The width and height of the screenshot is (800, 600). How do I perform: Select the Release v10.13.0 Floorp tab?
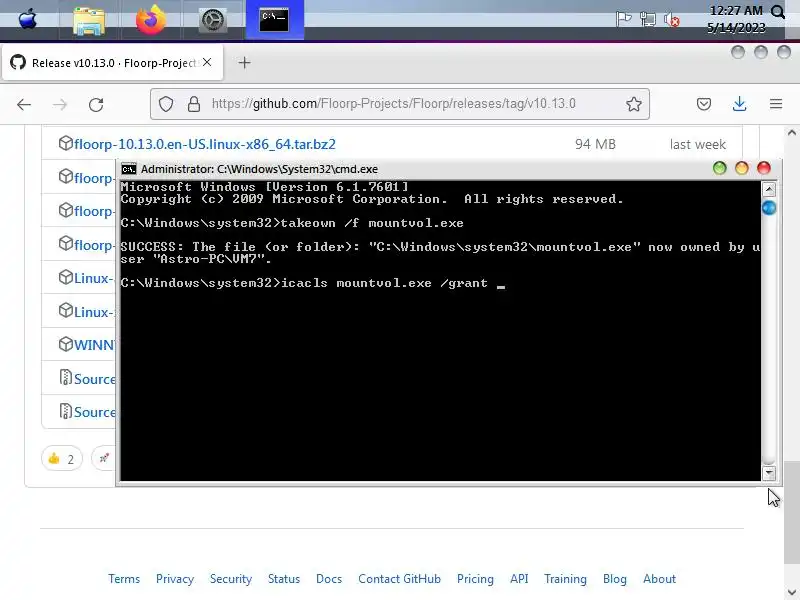tap(112, 63)
